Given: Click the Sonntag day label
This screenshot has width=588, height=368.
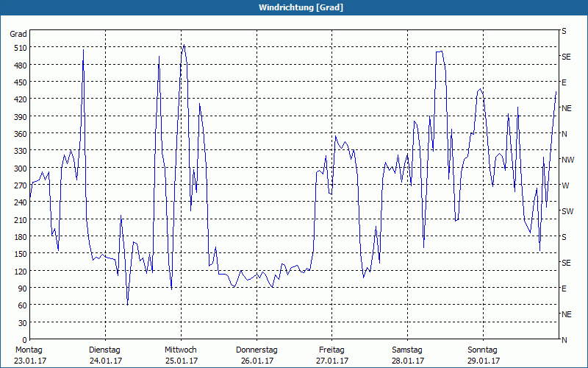Looking at the screenshot, I should coord(482,350).
